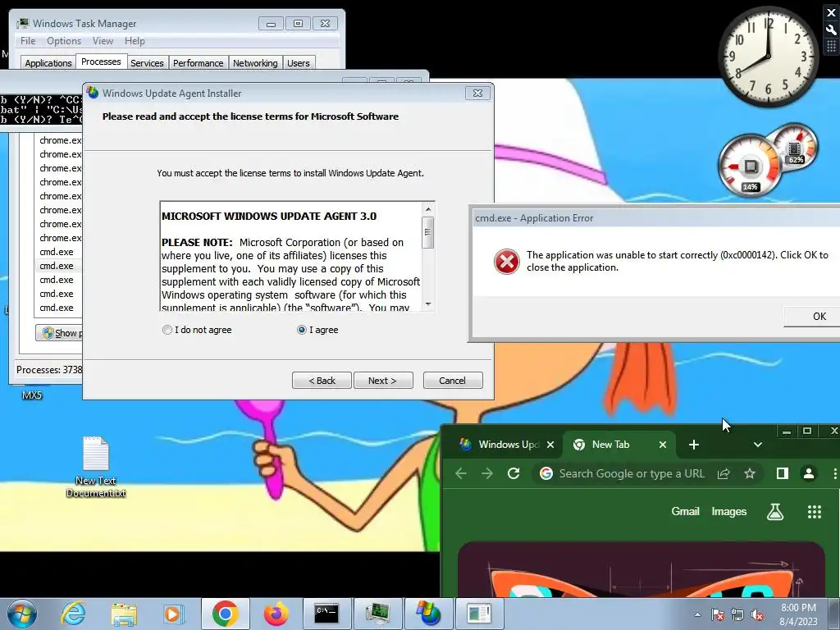Open Task Manager Help menu
The height and width of the screenshot is (630, 840).
tap(135, 41)
